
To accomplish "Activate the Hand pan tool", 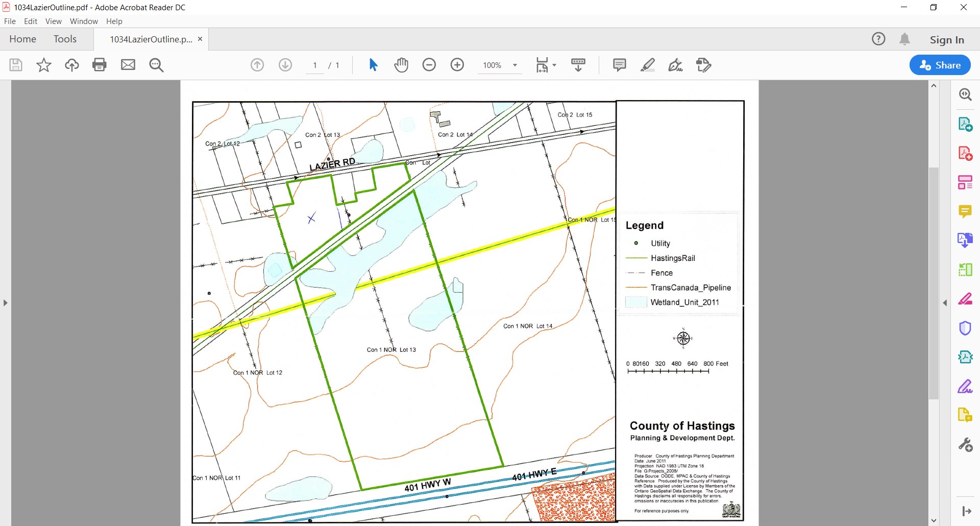I will (x=401, y=65).
